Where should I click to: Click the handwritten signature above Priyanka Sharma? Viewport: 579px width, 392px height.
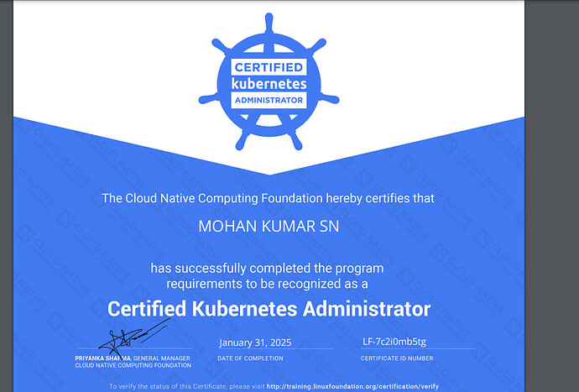tap(135, 338)
